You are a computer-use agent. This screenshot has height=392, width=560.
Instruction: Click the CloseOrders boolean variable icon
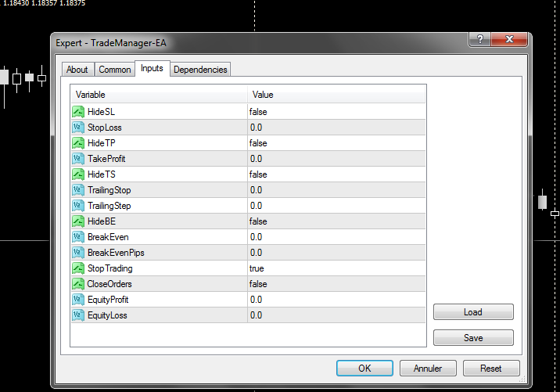tap(78, 284)
